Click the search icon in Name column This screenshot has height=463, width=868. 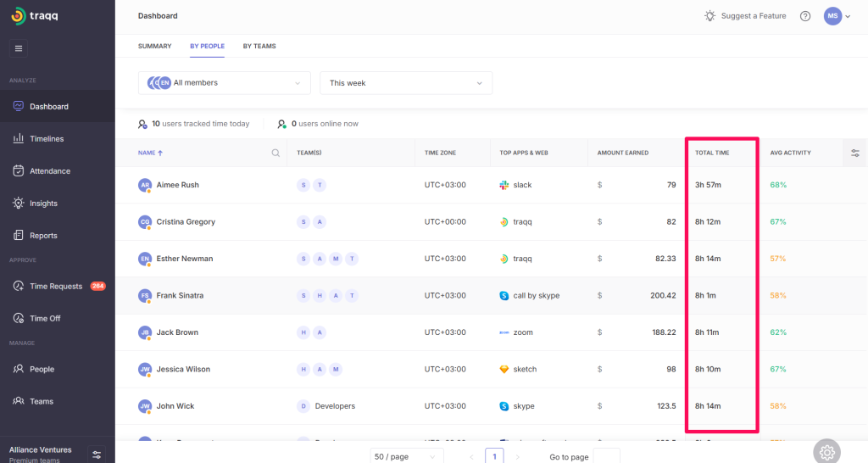[275, 153]
